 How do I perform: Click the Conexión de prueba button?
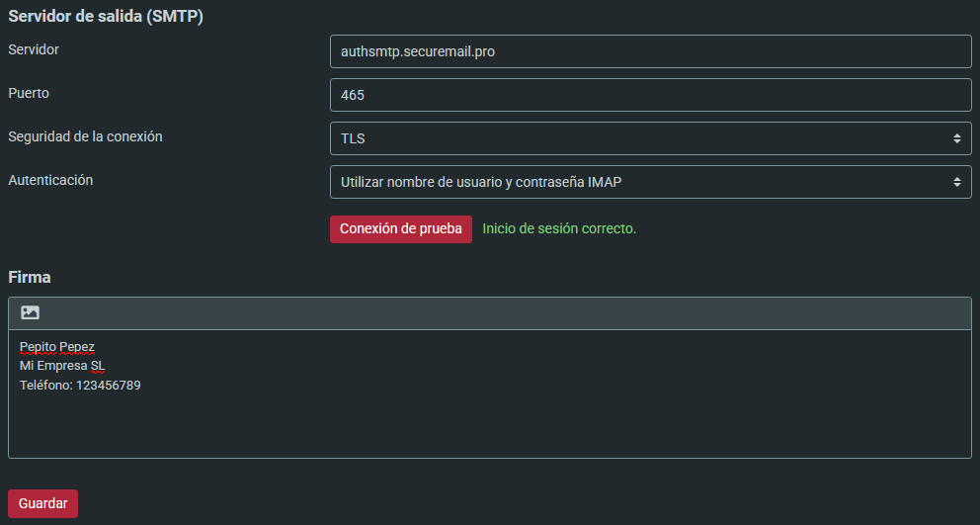point(400,228)
